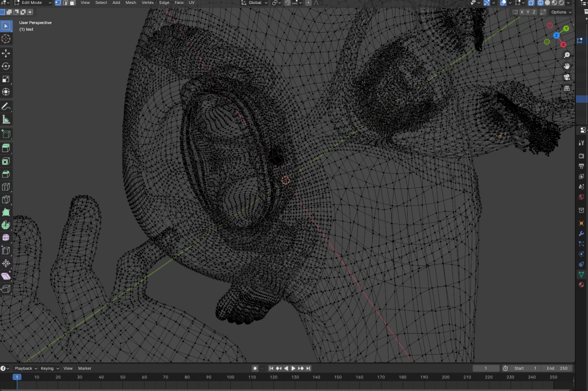Screen dimensions: 588x391
Task: Expand the Options dropdown
Action: coord(561,12)
